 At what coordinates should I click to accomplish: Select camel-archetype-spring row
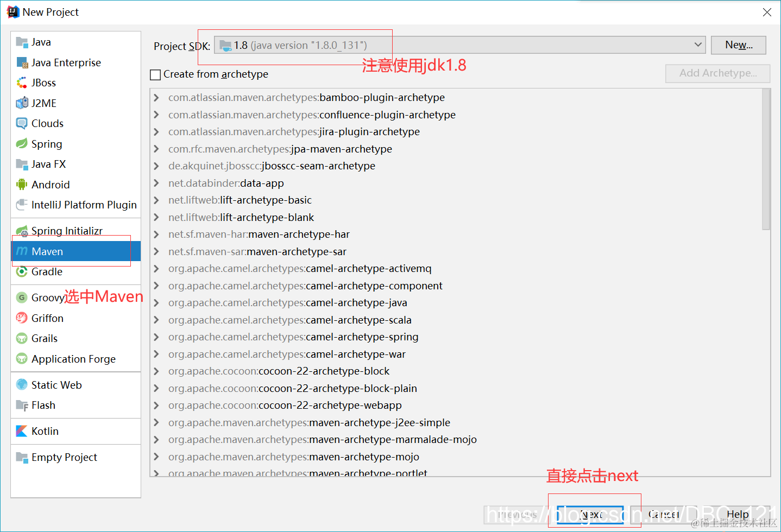click(x=456, y=337)
